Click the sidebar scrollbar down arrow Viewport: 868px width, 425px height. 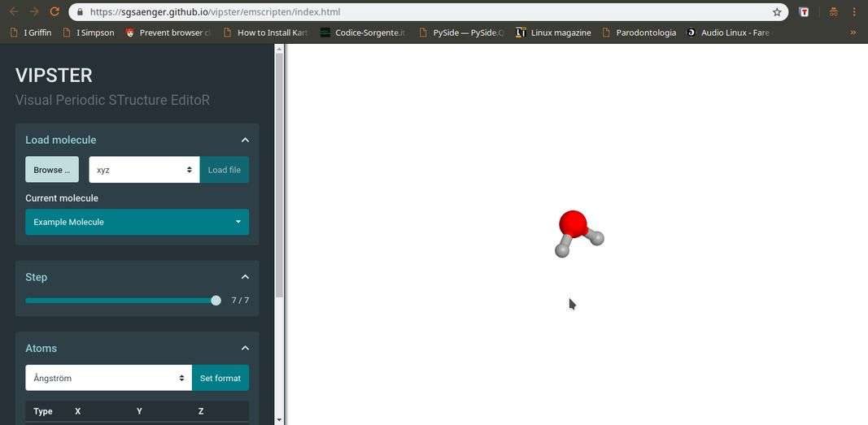pos(280,421)
